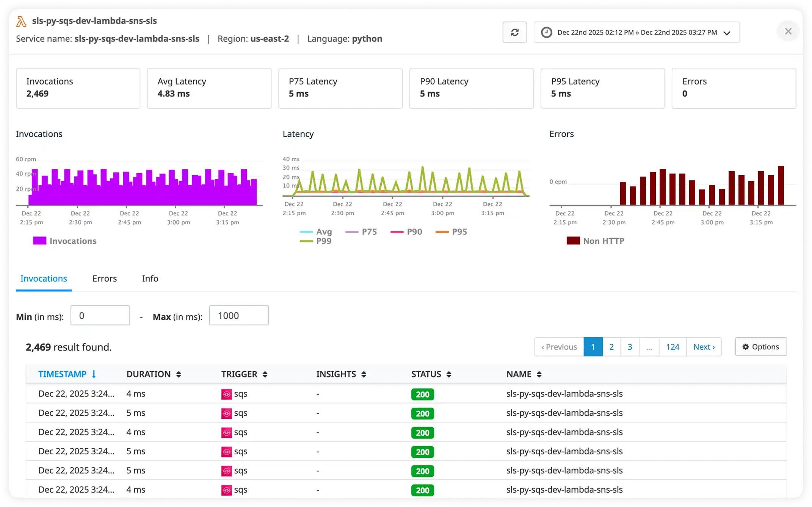
Task: Click the sort arrows on the DURATION column
Action: (178, 374)
